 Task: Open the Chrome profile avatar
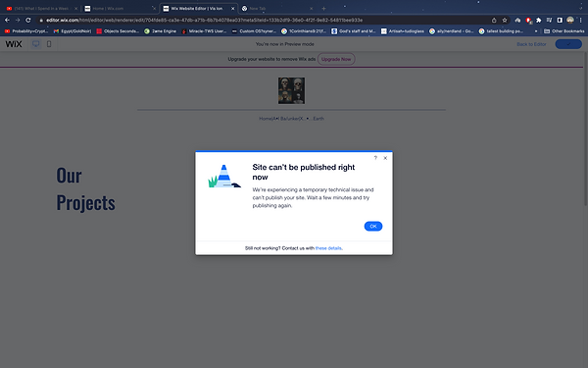[570, 21]
